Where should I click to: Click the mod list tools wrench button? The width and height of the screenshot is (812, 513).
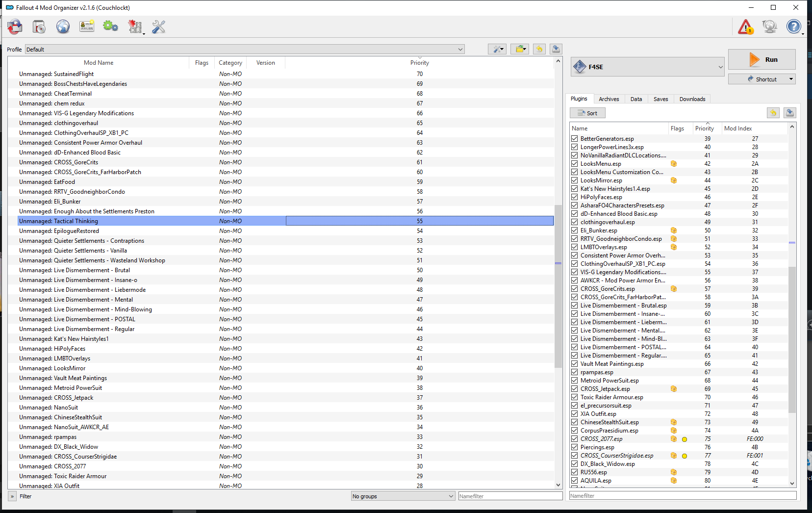(497, 49)
